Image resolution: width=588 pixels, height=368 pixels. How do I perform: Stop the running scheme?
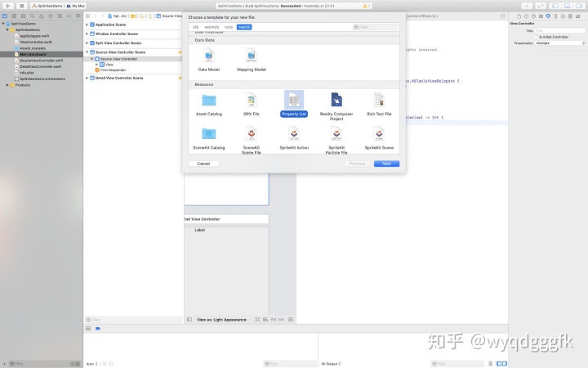[21, 6]
